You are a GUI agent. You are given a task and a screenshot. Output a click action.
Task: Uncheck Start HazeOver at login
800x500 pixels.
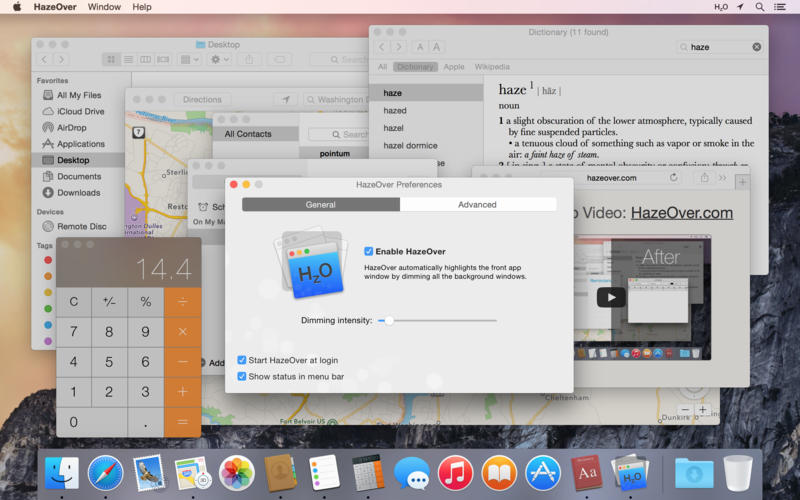tap(242, 360)
